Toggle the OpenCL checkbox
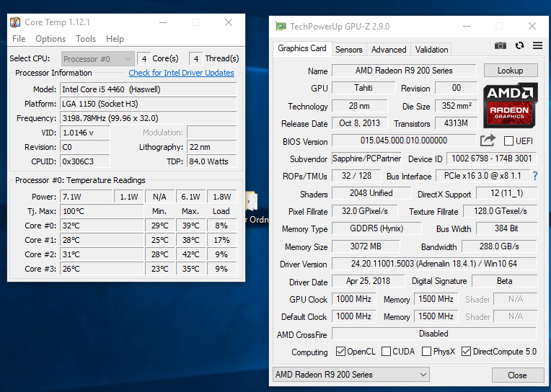The image size is (551, 392). tap(340, 351)
